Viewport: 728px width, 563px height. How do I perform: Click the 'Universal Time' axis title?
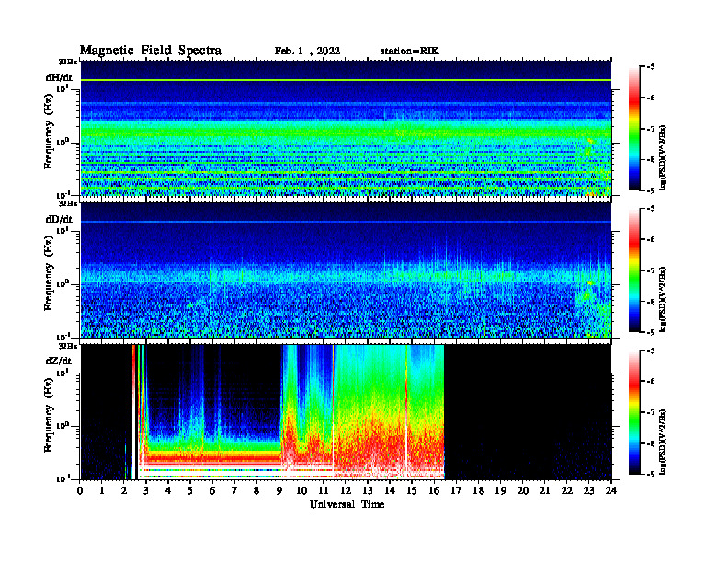tap(347, 504)
